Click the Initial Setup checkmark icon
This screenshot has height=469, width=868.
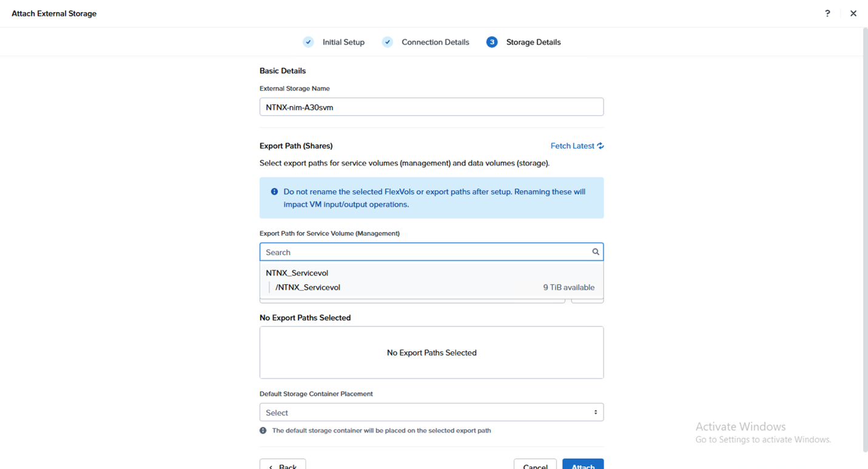click(309, 42)
